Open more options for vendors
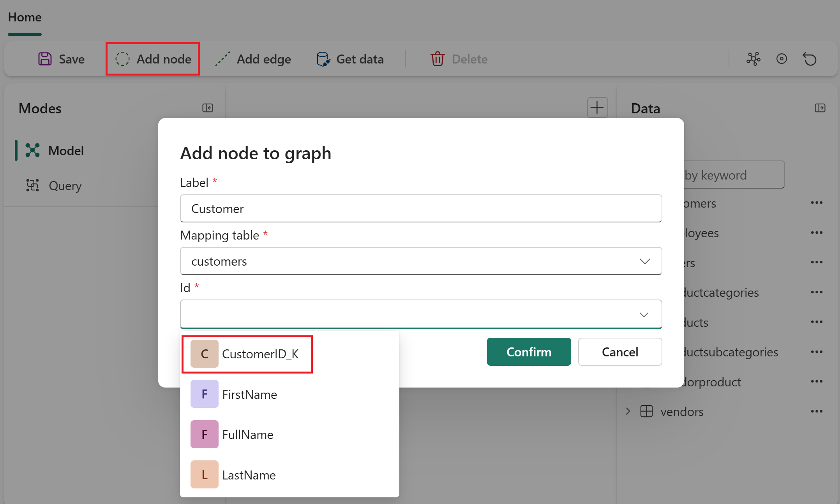The height and width of the screenshot is (504, 840). [x=817, y=411]
